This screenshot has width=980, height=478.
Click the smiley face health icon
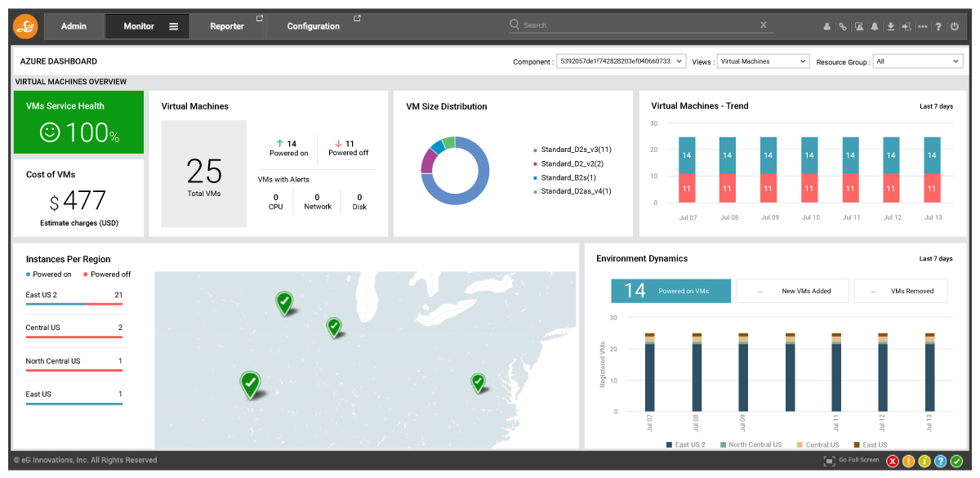pyautogui.click(x=50, y=132)
